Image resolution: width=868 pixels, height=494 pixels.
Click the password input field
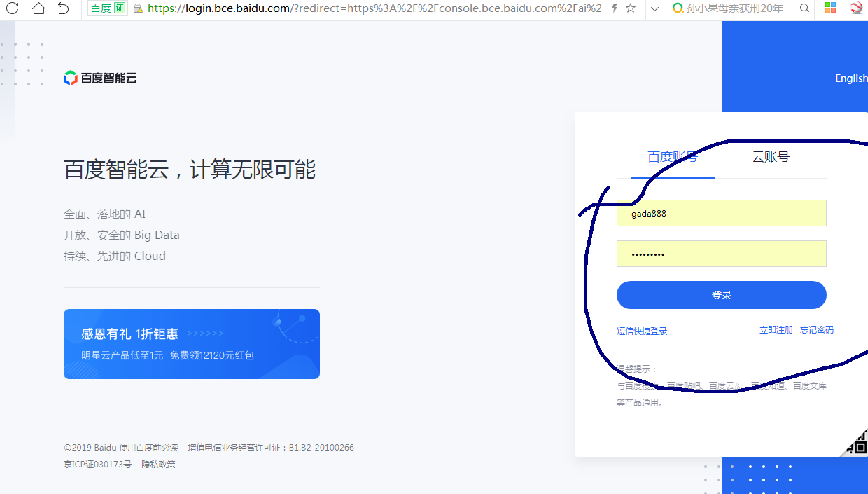pyautogui.click(x=722, y=254)
